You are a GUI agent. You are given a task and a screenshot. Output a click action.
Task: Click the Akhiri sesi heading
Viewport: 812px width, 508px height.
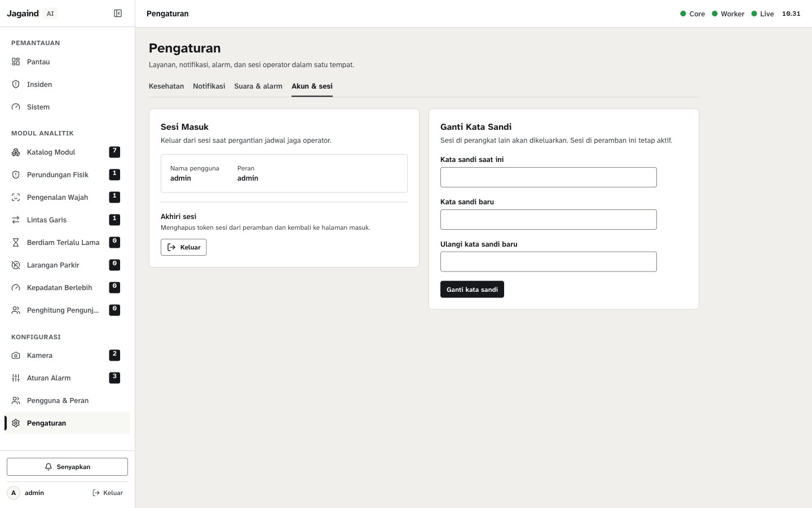(x=179, y=216)
